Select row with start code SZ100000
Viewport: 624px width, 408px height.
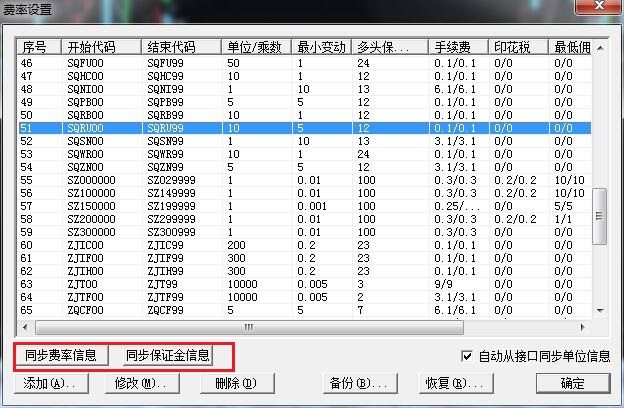(304, 193)
